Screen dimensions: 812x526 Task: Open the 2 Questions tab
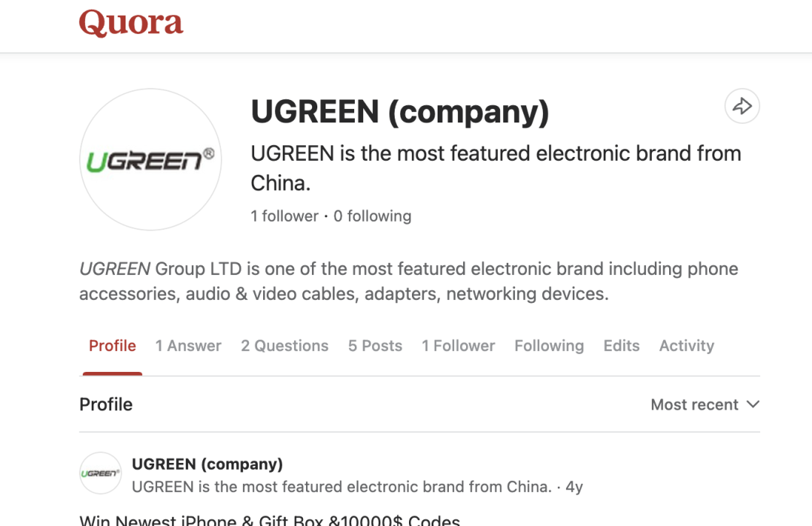click(x=285, y=346)
